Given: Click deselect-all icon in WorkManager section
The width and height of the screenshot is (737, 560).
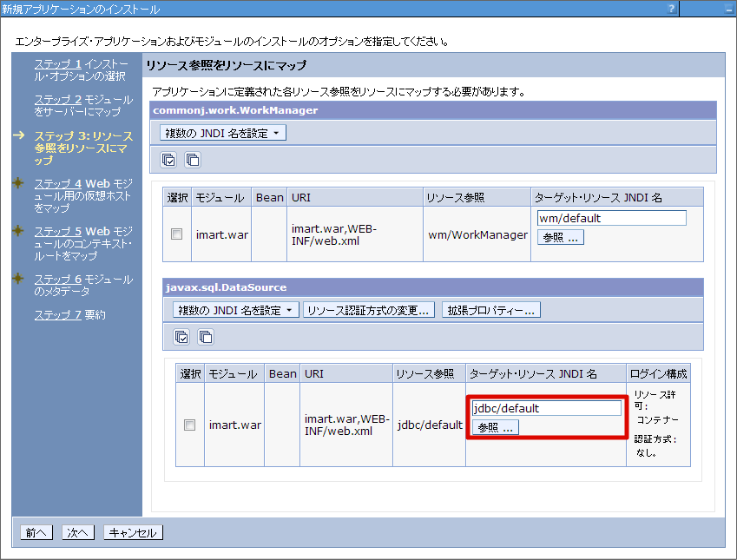Looking at the screenshot, I should point(192,159).
